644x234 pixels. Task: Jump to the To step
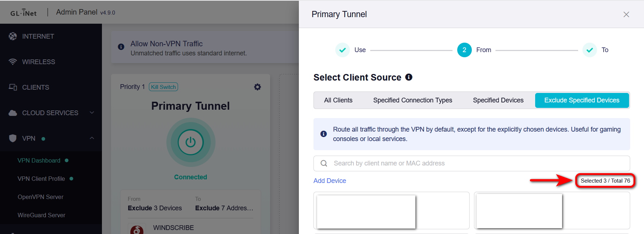(x=590, y=50)
